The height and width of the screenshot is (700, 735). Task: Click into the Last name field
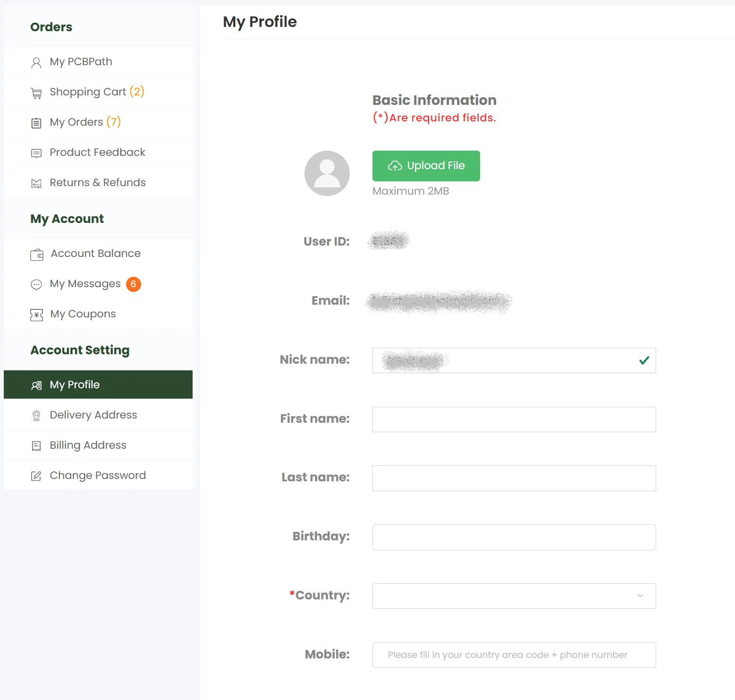(x=514, y=478)
